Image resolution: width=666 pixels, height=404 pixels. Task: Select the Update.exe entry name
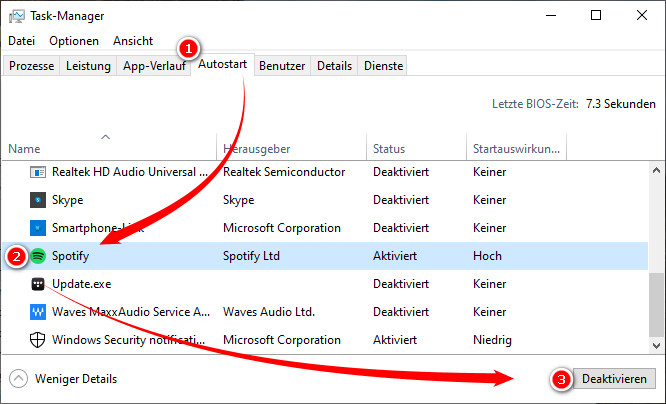click(x=82, y=284)
